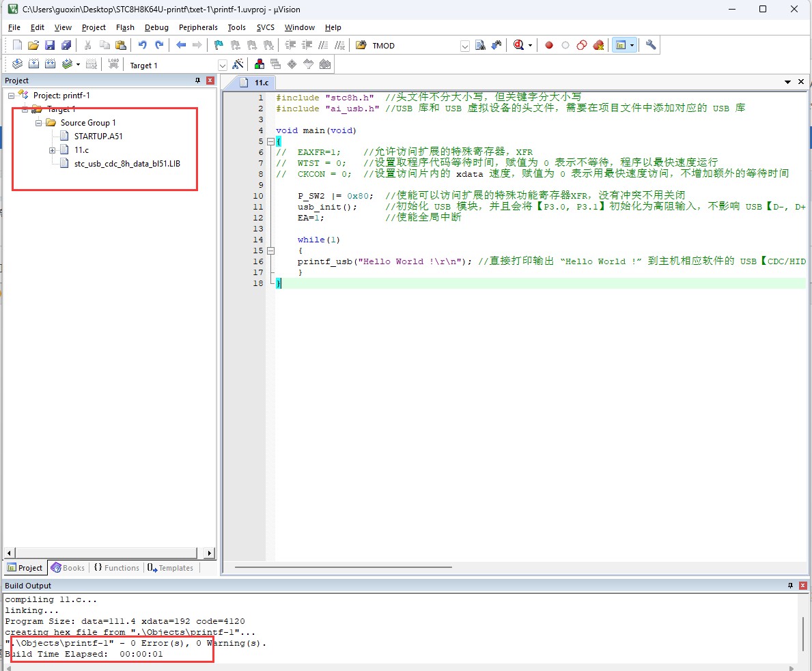The width and height of the screenshot is (812, 671).
Task: Open the Flash menu
Action: click(126, 27)
